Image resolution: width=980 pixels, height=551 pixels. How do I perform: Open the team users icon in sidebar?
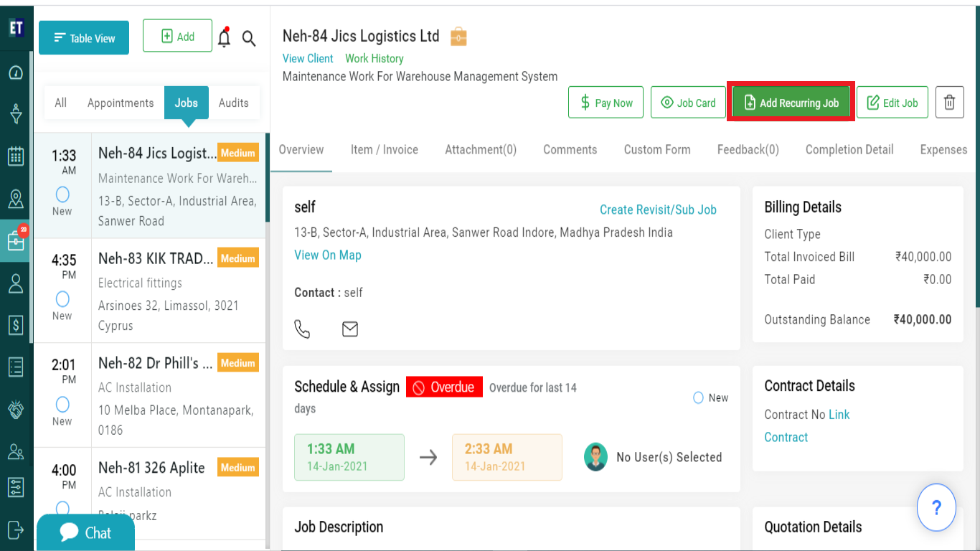tap(16, 451)
